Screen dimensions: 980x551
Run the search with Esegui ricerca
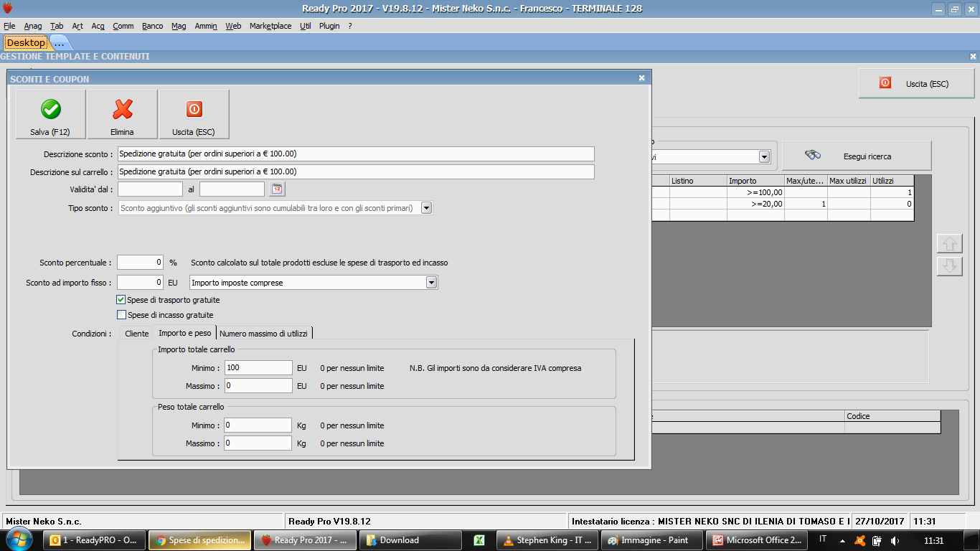point(857,156)
